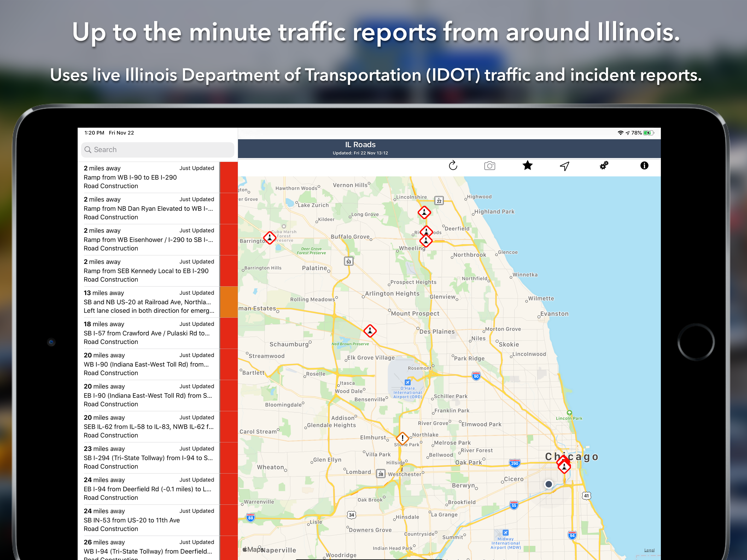Tap the I-88 highway shield

pos(250,518)
